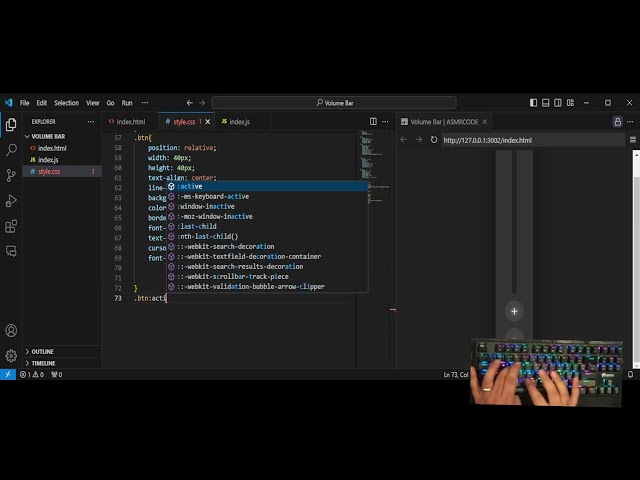This screenshot has height=480, width=640.
Task: Choose the :nth-last-child() suggestion
Action: tap(267, 236)
